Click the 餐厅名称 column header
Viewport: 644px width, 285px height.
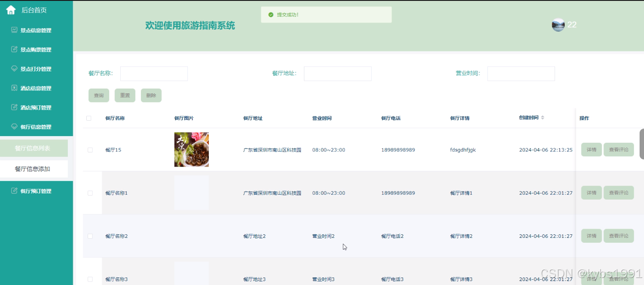coord(115,118)
